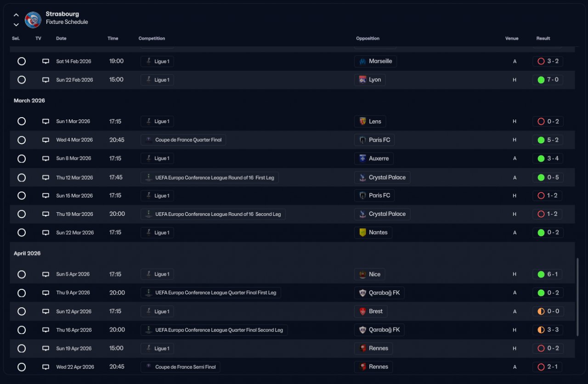588x384 pixels.
Task: Click the Lyon club badge icon
Action: [362, 80]
